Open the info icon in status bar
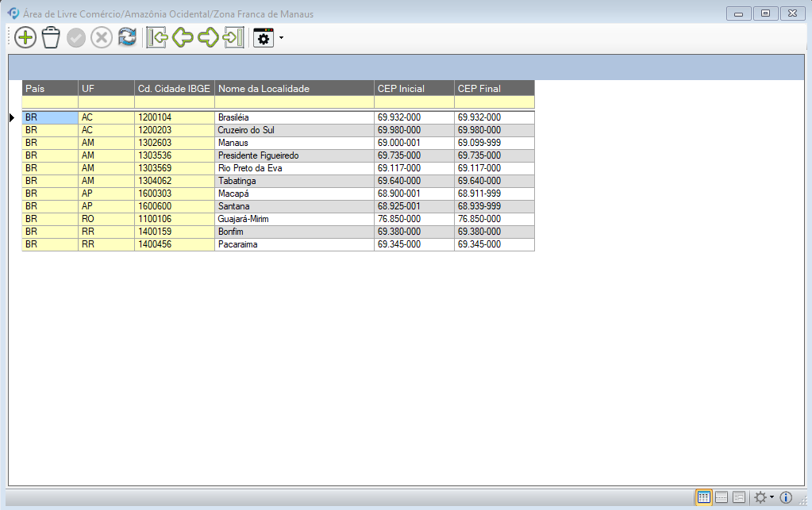Screen dimensions: 812x510 tap(786, 497)
